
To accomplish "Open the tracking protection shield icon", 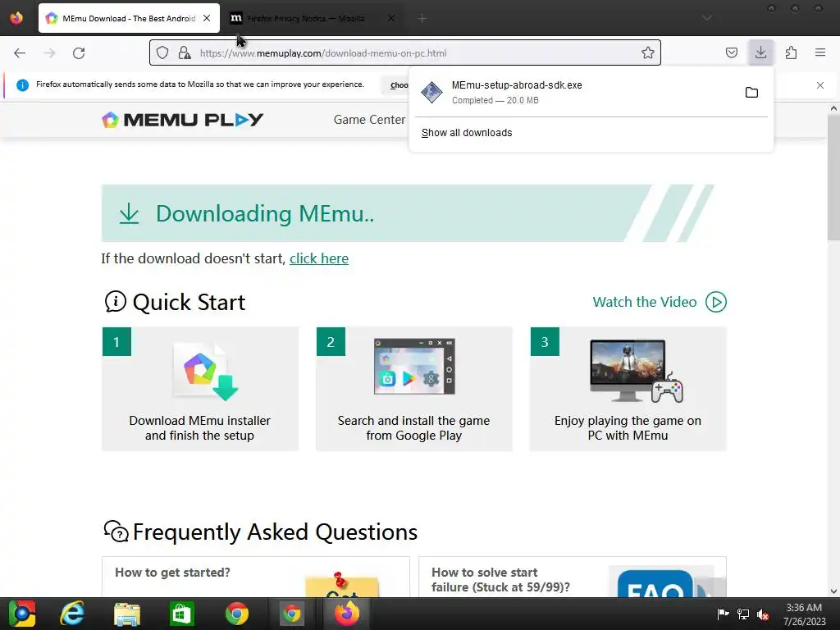I will (x=162, y=52).
